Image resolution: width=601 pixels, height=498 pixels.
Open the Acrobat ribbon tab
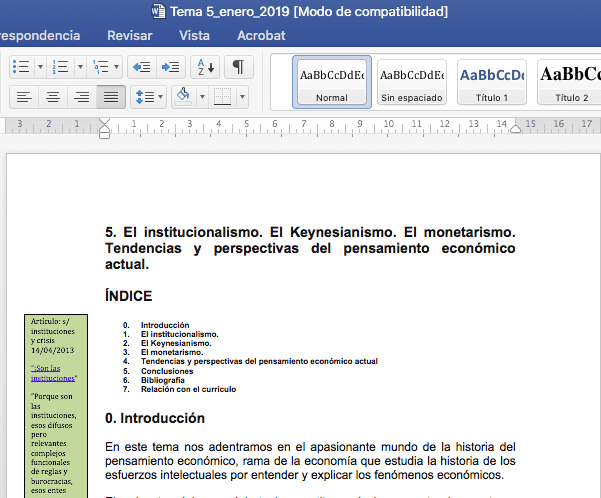[x=261, y=36]
